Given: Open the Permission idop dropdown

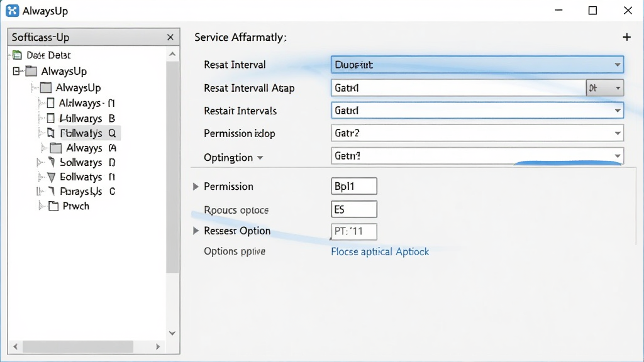Looking at the screenshot, I should [477, 133].
